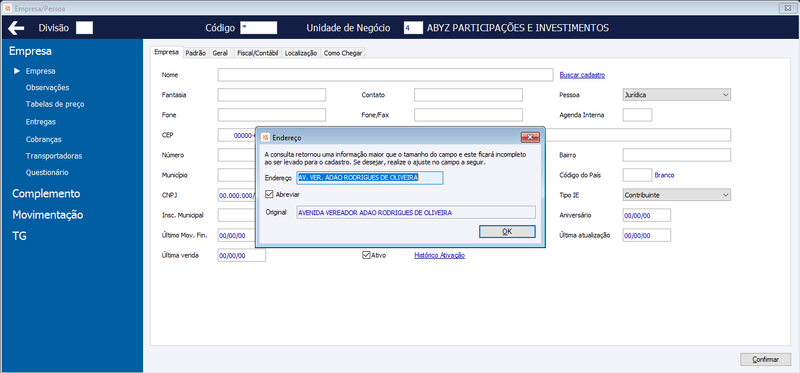Open Tabelas de preço in sidebar

click(x=55, y=104)
